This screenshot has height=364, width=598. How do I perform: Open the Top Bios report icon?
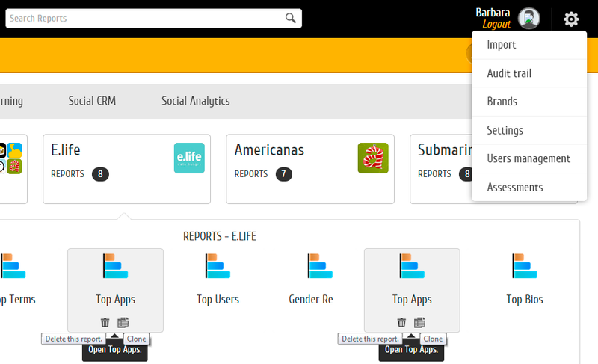click(524, 267)
